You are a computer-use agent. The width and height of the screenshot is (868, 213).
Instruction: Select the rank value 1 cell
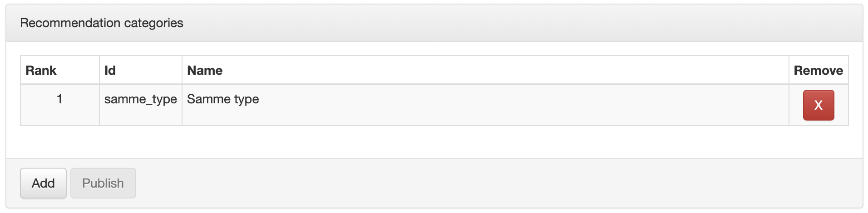[59, 99]
